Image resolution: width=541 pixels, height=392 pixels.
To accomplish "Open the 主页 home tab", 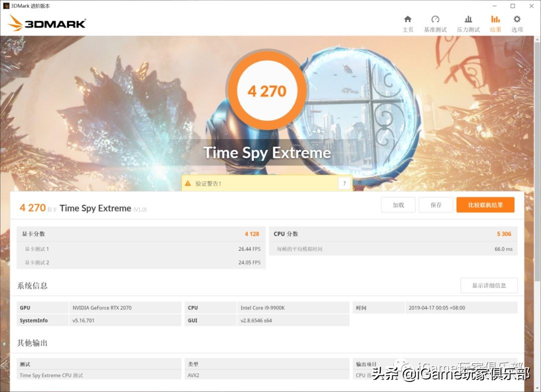I will (x=408, y=24).
